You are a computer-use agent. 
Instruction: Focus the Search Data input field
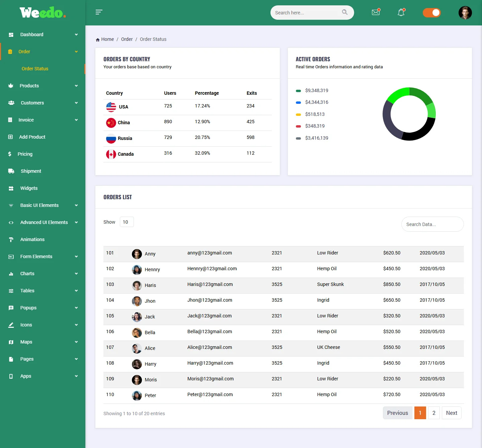(432, 224)
